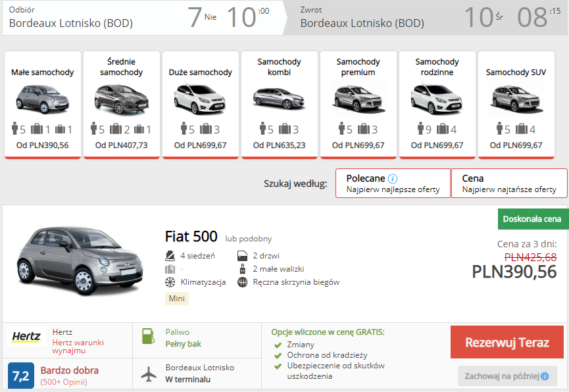Image resolution: width=569 pixels, height=392 pixels.
Task: Select the Samochody SUV category card
Action: coord(516,105)
